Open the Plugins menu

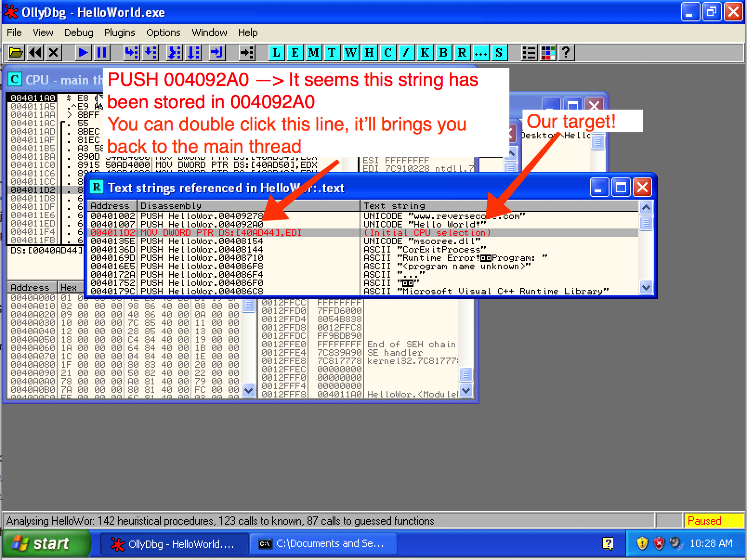click(x=119, y=33)
